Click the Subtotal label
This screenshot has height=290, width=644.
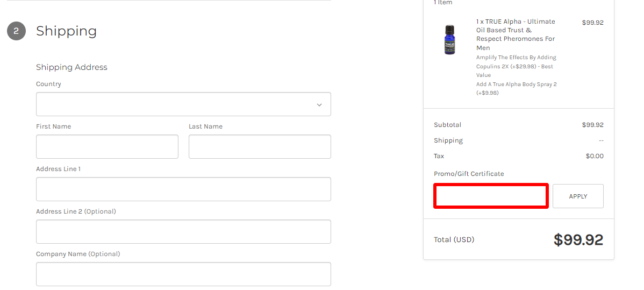click(x=447, y=125)
